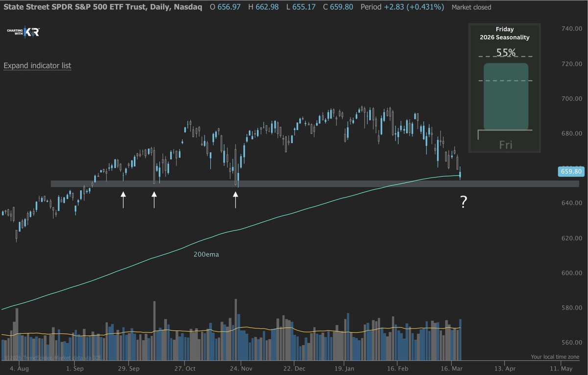588x375 pixels.
Task: Toggle the 200ema indicator label
Action: [x=206, y=254]
